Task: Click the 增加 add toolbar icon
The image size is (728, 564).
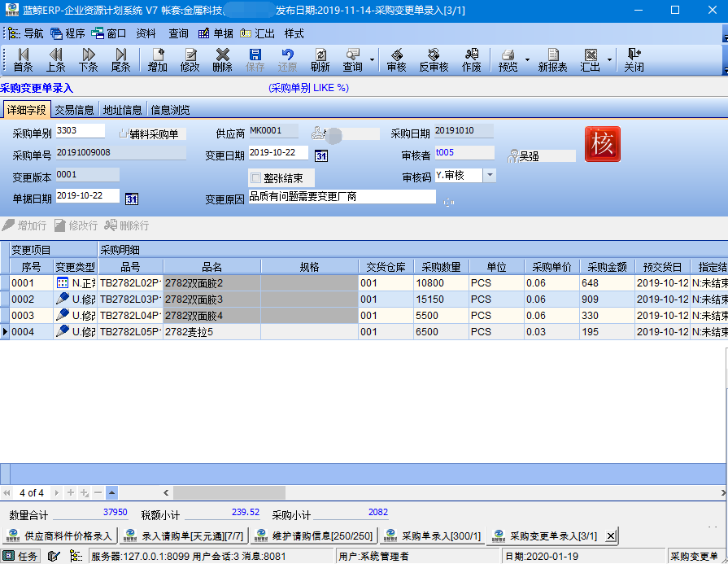Action: point(157,60)
